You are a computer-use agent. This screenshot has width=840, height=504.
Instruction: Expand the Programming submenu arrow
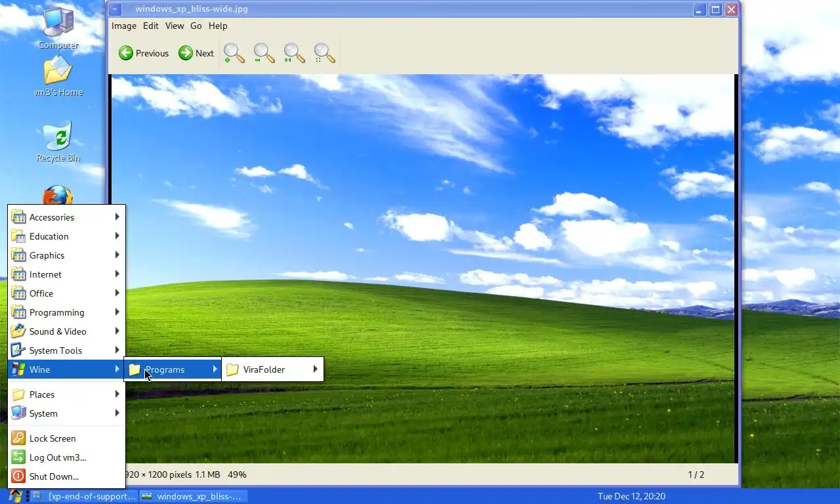pos(117,312)
